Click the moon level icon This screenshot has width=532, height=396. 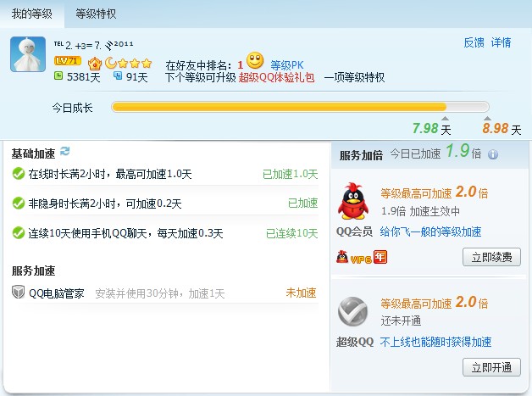(x=111, y=63)
